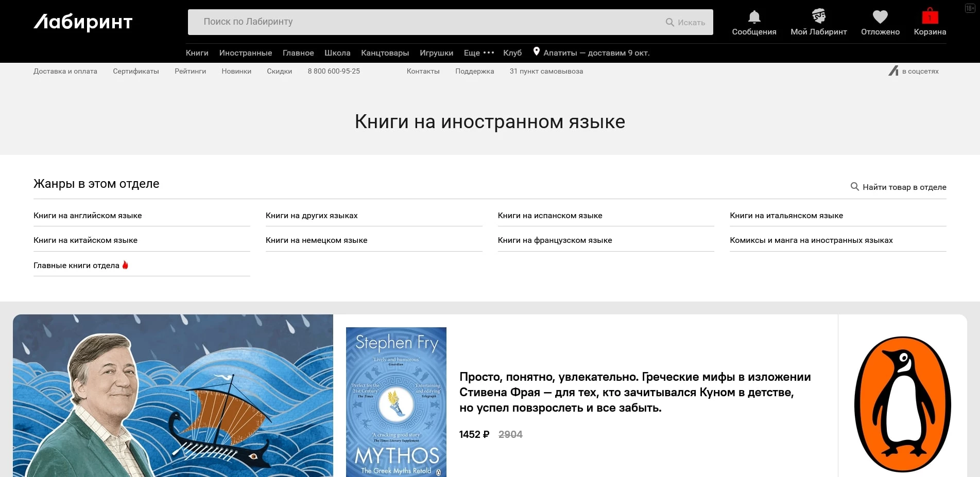Open social networks via the в соцсетях icon
Screen dimensions: 980x477
pyautogui.click(x=893, y=71)
